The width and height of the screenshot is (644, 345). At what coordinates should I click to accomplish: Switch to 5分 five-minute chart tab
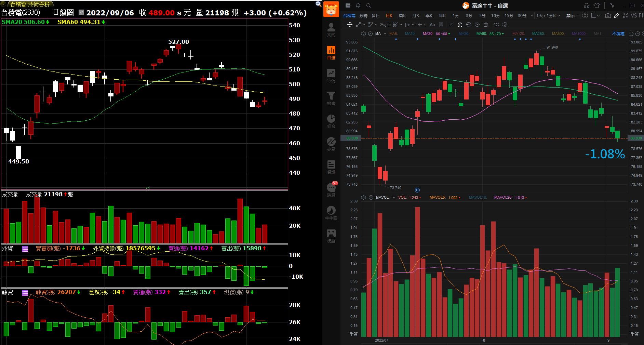click(x=482, y=15)
